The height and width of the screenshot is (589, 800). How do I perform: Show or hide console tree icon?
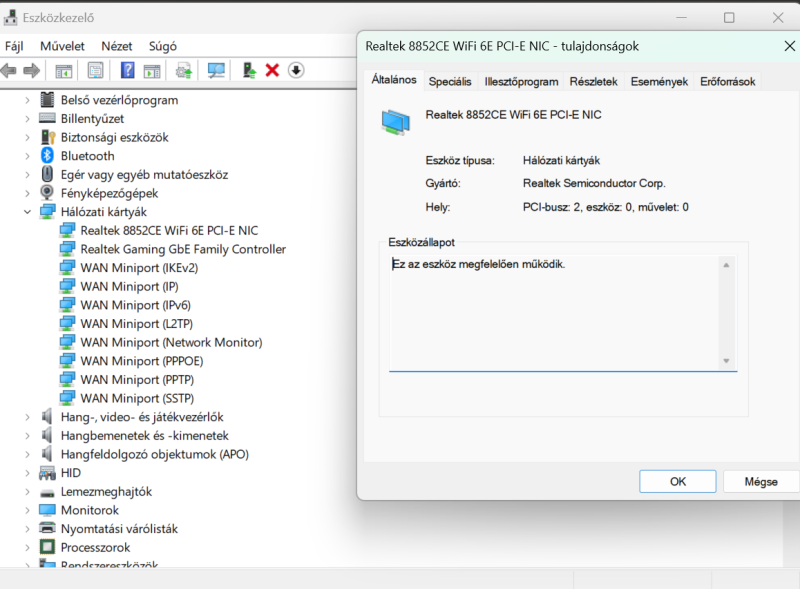[64, 70]
